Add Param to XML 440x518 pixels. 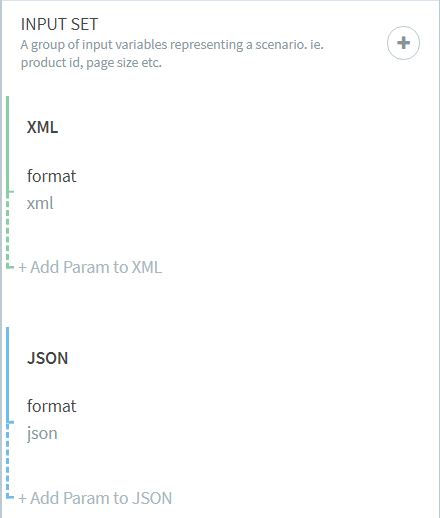[x=90, y=267]
